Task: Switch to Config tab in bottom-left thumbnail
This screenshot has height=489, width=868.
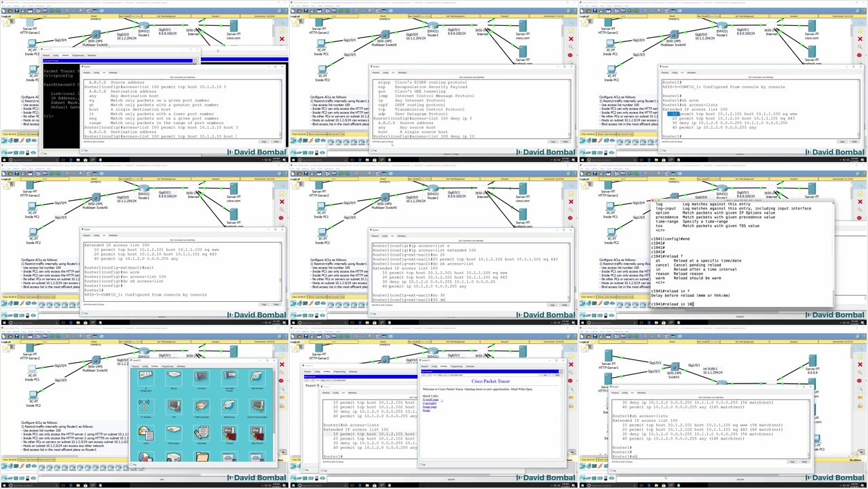Action: point(145,366)
